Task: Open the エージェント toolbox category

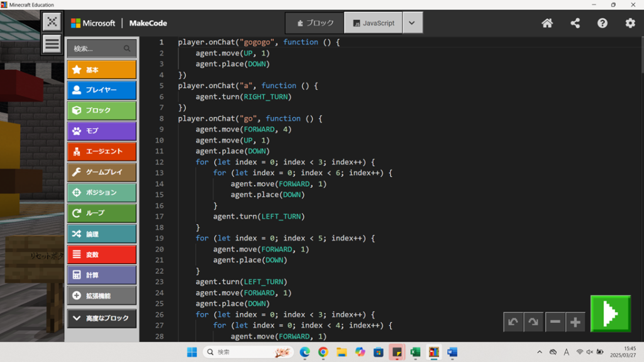Action: tap(101, 151)
